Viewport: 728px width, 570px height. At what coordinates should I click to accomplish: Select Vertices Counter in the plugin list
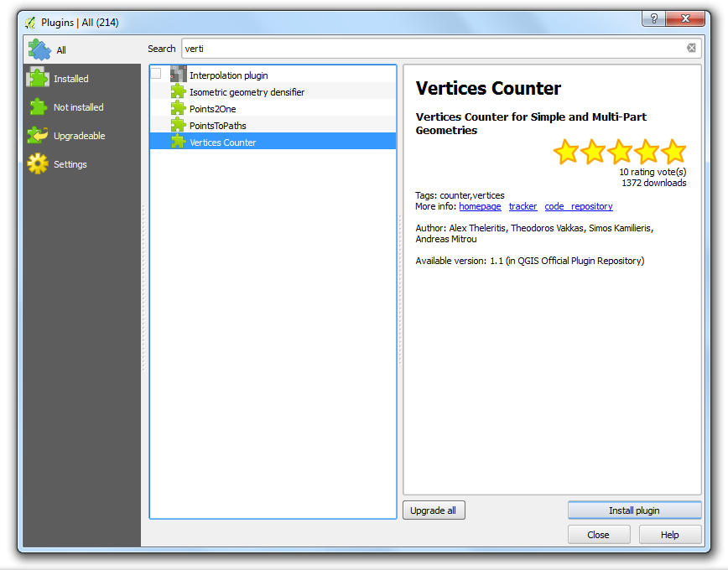click(x=273, y=142)
